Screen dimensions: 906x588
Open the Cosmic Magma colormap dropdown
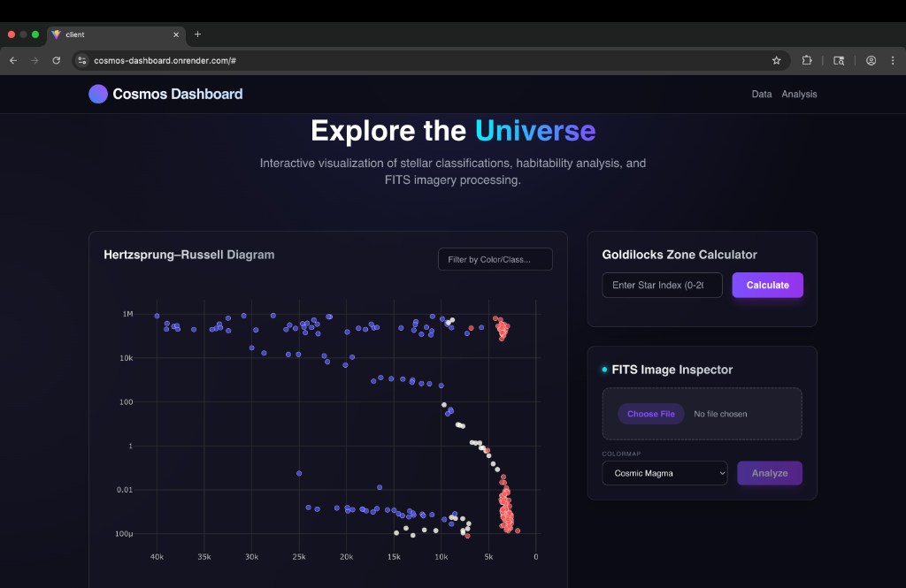[664, 473]
